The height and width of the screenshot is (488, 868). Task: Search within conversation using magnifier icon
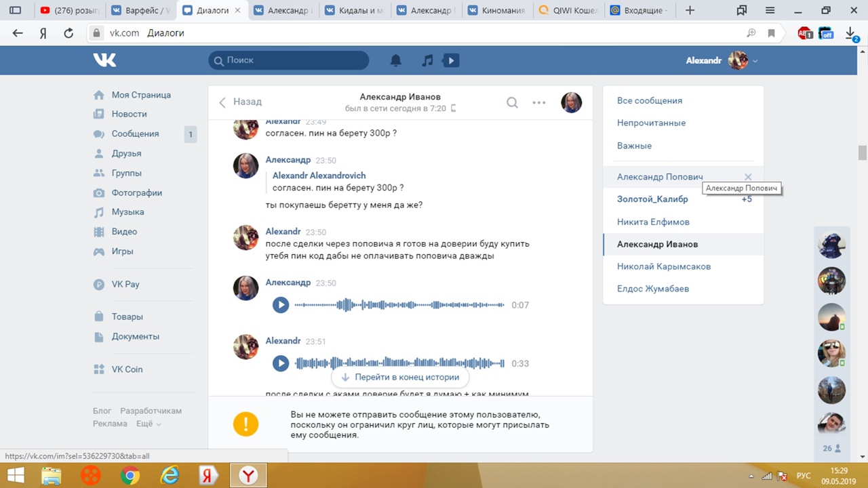coord(513,102)
